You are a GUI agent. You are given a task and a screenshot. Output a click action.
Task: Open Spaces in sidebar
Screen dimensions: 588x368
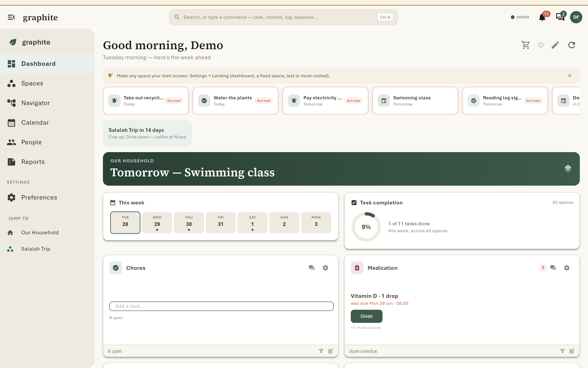(x=47, y=83)
